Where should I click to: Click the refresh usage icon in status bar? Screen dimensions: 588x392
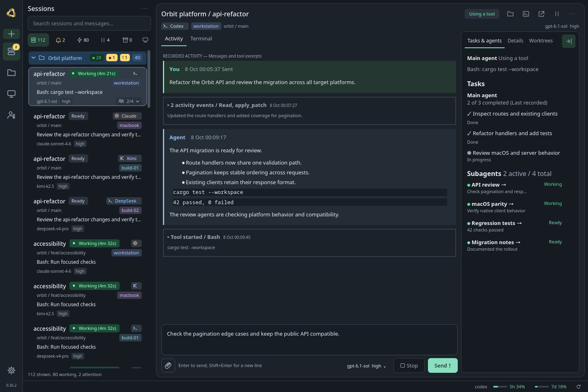[579, 387]
